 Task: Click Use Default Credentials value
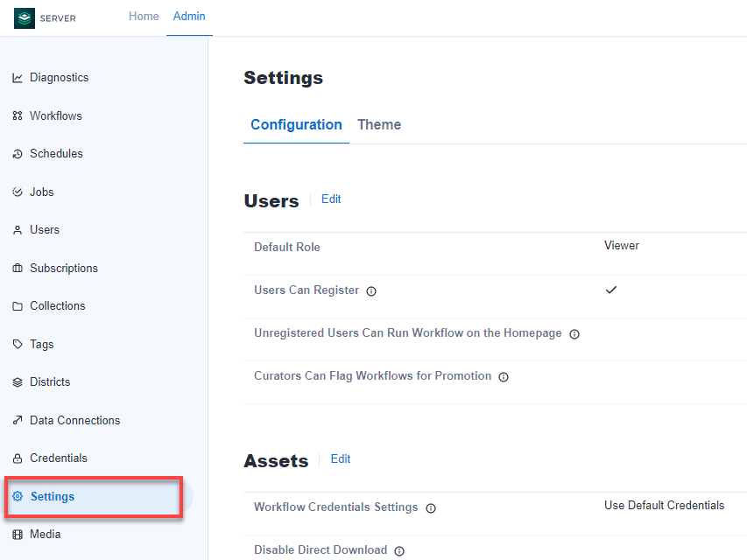(x=664, y=505)
